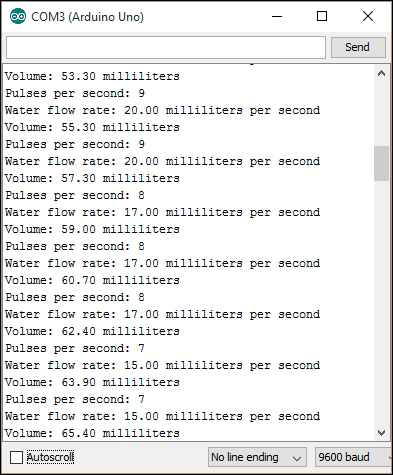Image resolution: width=393 pixels, height=475 pixels.
Task: Click the 'Volume: 65.40 milliliters' output line
Action: (x=92, y=433)
